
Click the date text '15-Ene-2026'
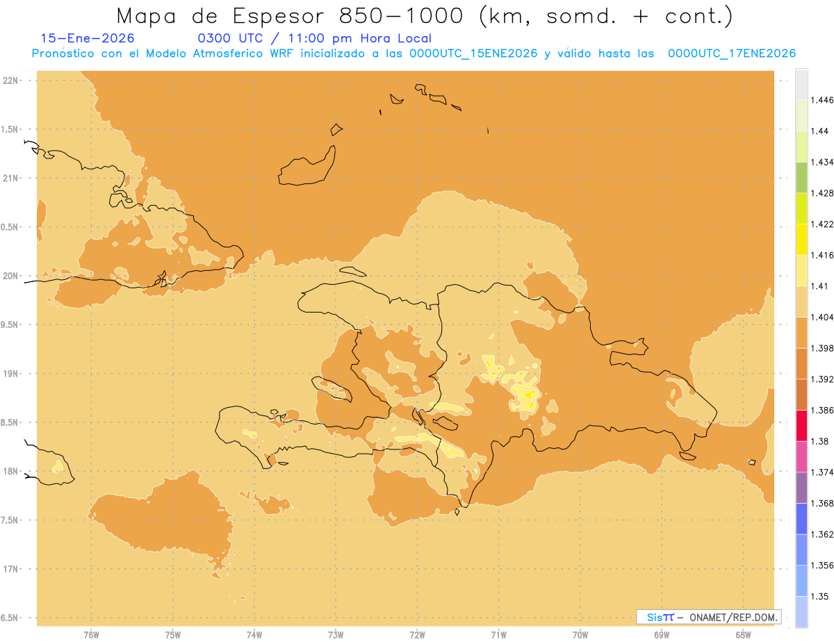88,39
